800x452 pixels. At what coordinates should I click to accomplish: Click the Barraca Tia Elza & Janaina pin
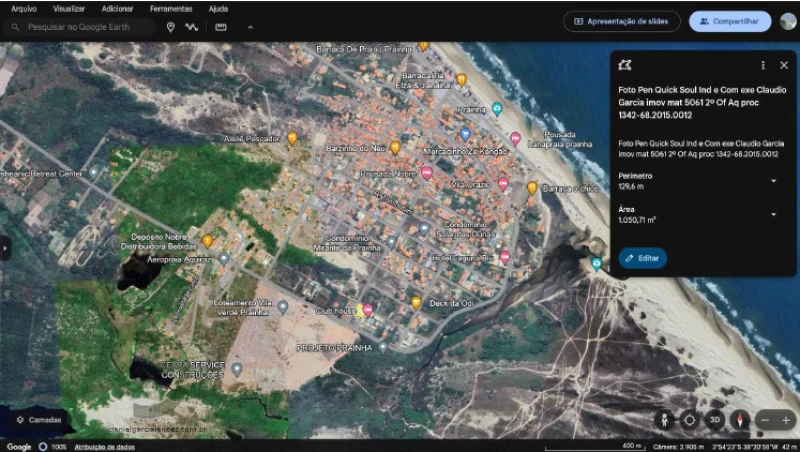pos(461,80)
